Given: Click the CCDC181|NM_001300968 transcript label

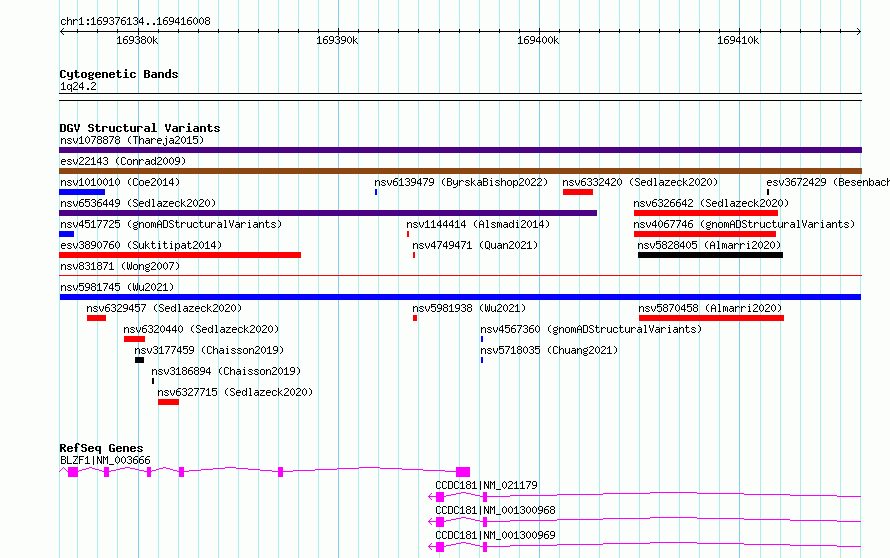Looking at the screenshot, I should pyautogui.click(x=495, y=510).
